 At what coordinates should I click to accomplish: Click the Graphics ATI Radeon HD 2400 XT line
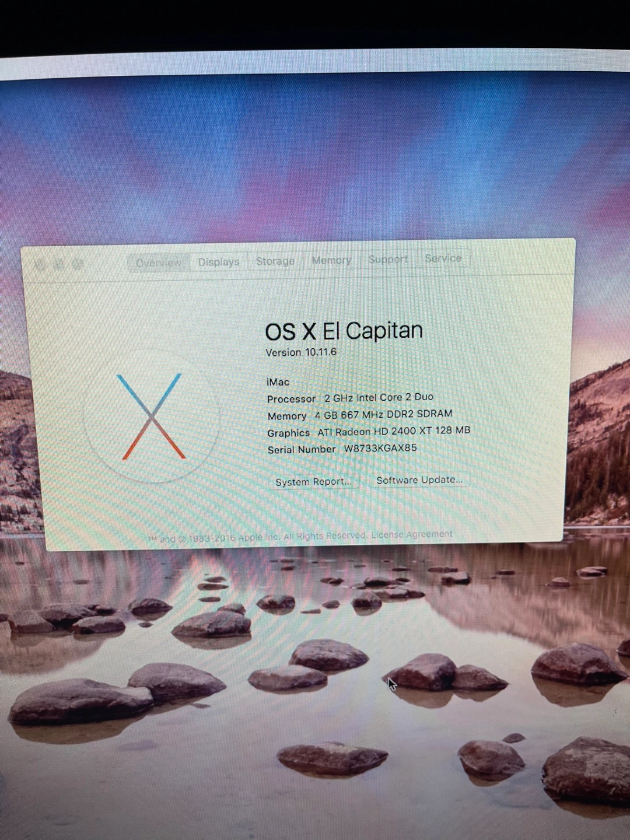(369, 432)
